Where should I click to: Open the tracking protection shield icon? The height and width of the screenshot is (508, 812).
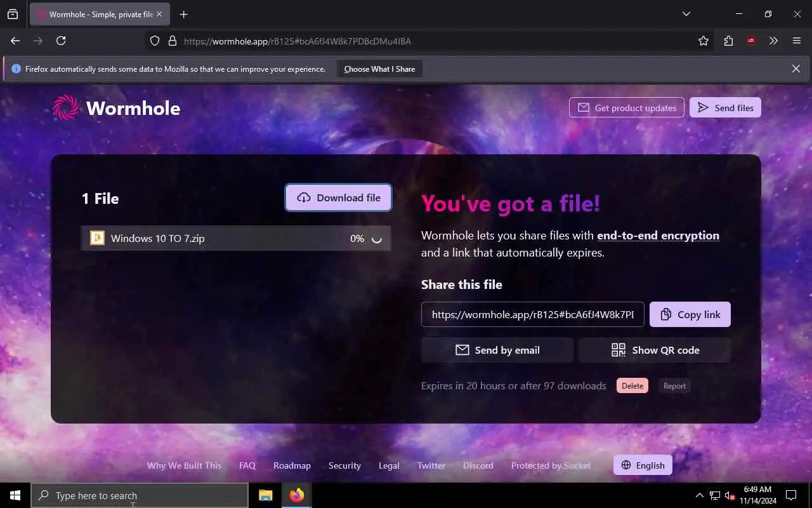point(155,41)
